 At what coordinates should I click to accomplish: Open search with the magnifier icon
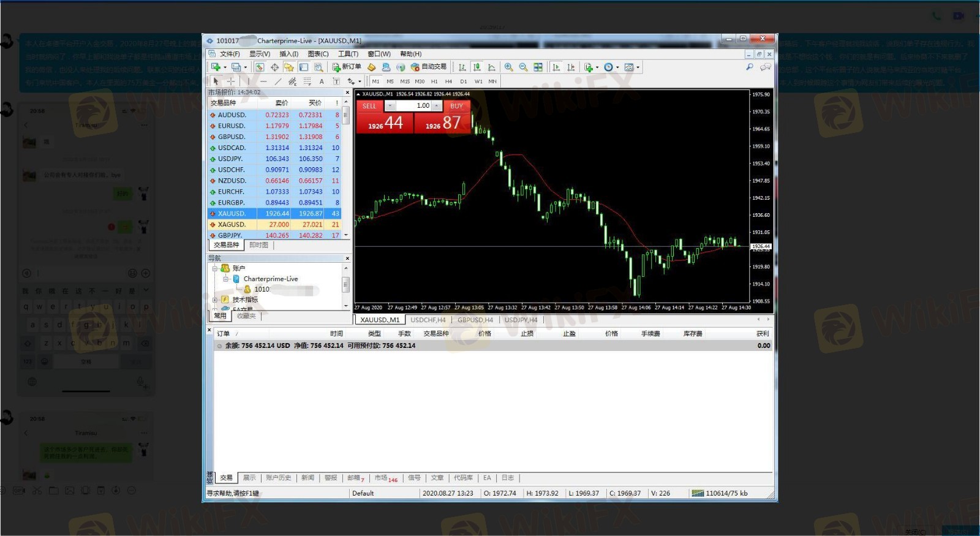coord(749,67)
